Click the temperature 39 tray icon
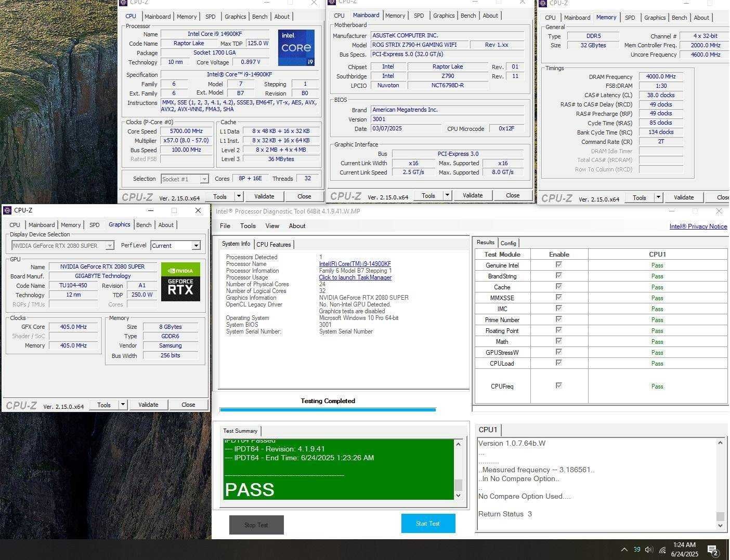Viewport: 730px width, 560px height. (x=636, y=550)
